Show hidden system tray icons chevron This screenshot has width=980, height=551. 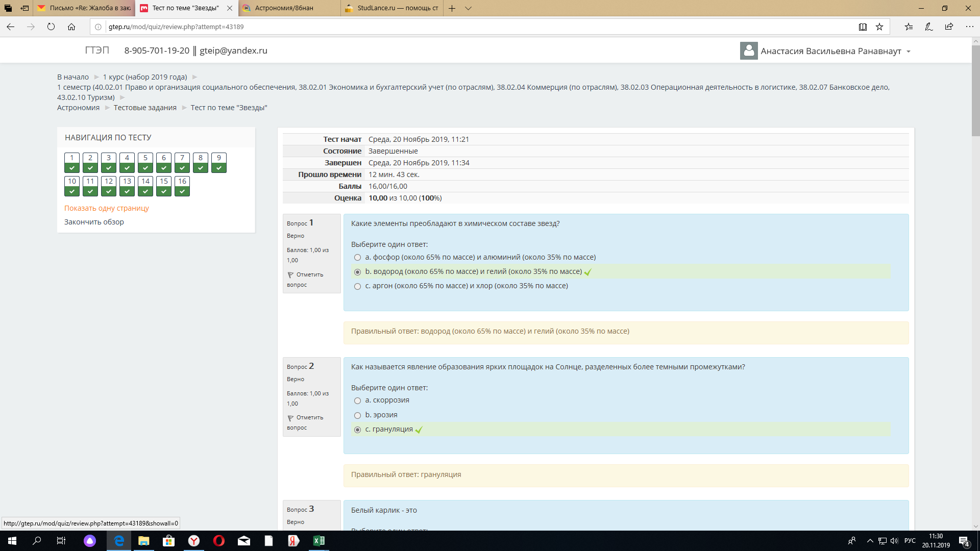coord(870,541)
